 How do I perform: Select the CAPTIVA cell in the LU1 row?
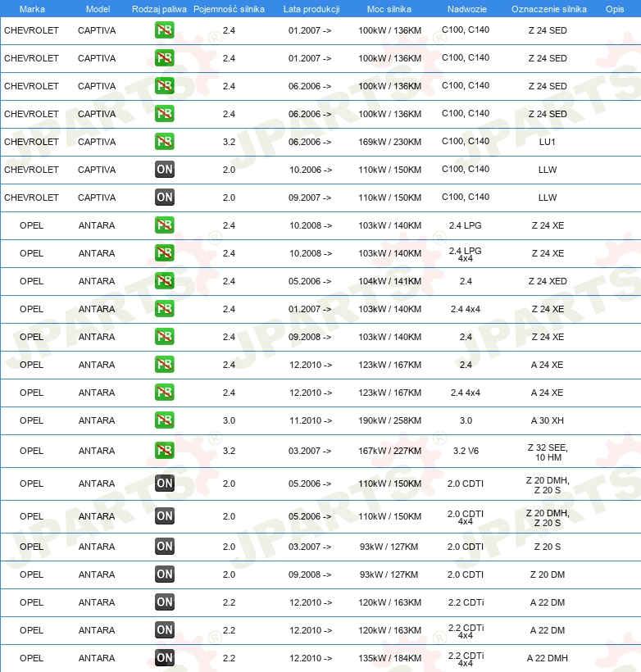tap(97, 142)
